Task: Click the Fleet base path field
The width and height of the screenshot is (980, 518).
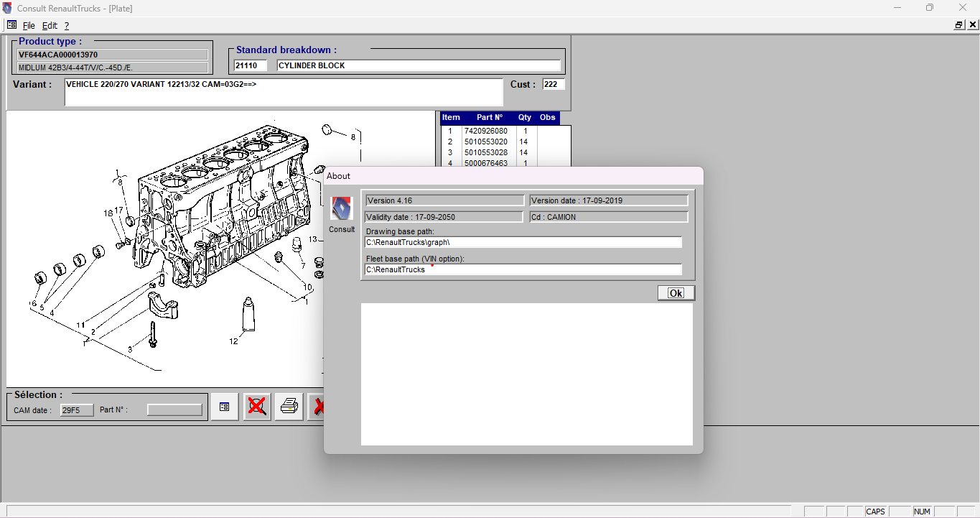Action: click(523, 269)
